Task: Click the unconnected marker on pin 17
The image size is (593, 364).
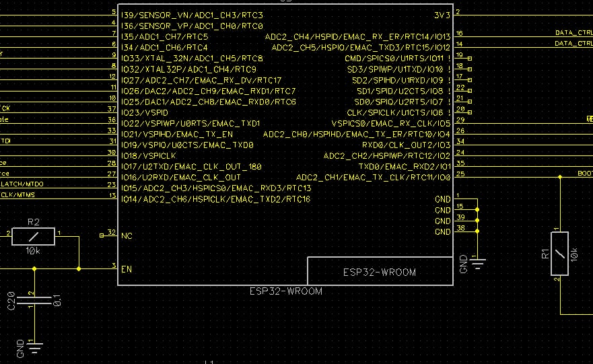Action: click(470, 80)
